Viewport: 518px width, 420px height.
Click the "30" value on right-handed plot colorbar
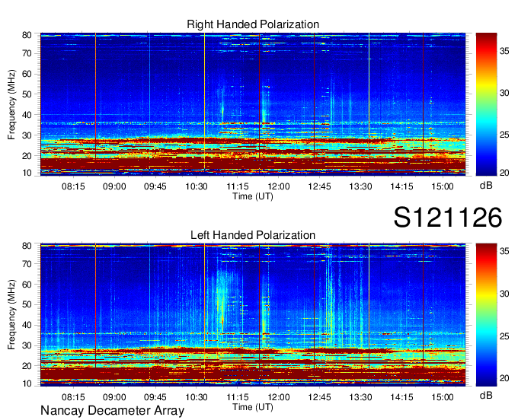click(504, 93)
